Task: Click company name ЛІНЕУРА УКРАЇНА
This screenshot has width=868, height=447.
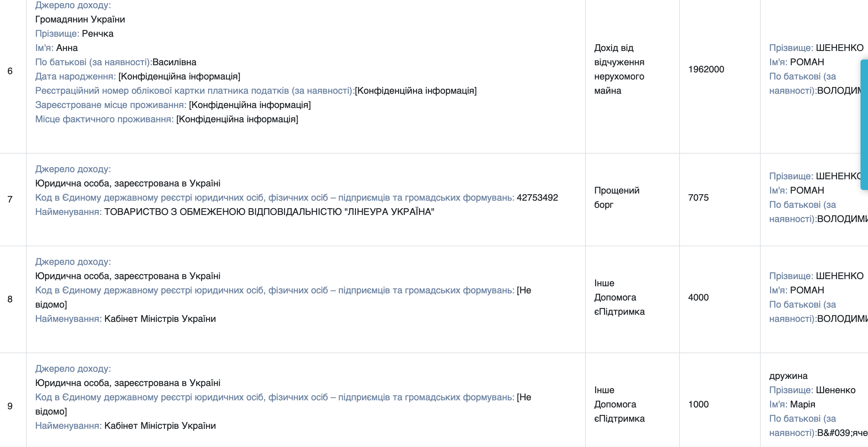Action: pyautogui.click(x=269, y=212)
